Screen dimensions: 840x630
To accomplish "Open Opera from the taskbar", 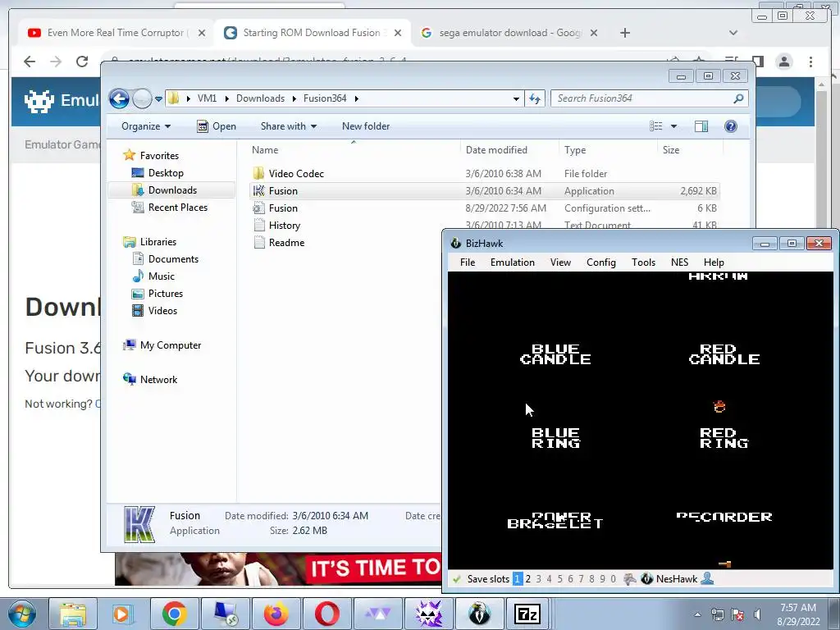I will 326,614.
